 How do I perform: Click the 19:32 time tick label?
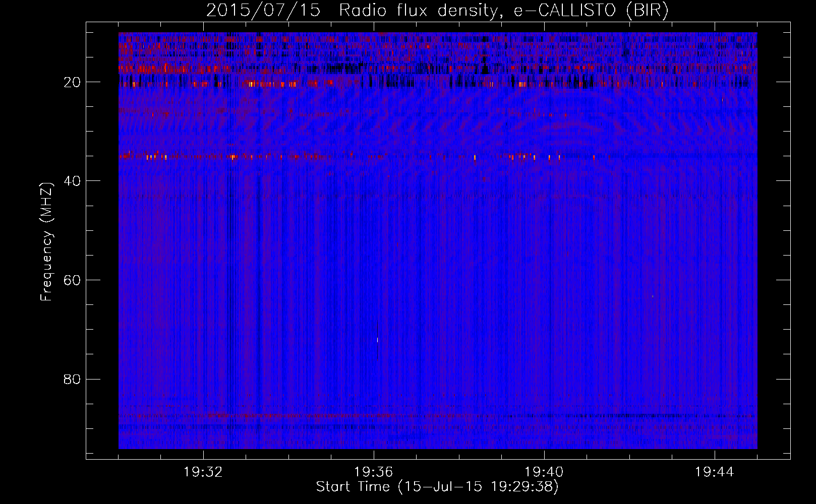click(203, 472)
